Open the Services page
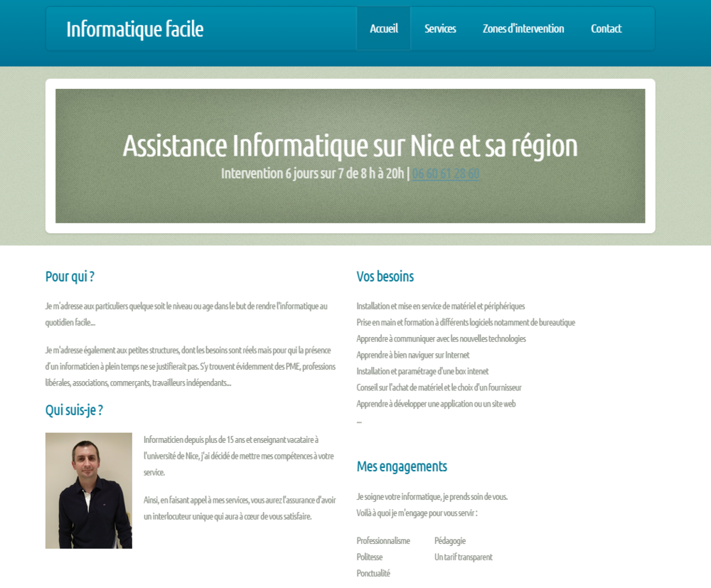The image size is (711, 588). 439,28
